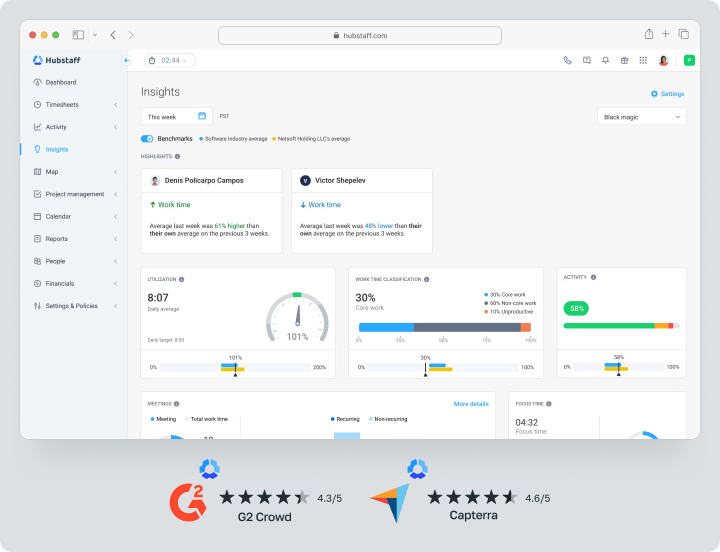Click the hubstaff.com browser address bar
The height and width of the screenshot is (552, 720).
click(x=360, y=35)
